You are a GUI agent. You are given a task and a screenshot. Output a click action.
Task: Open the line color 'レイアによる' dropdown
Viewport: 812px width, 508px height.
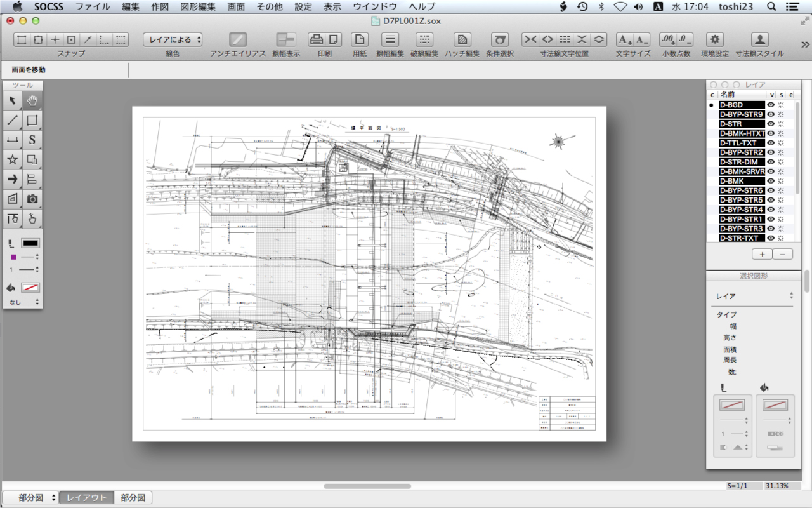click(x=173, y=39)
